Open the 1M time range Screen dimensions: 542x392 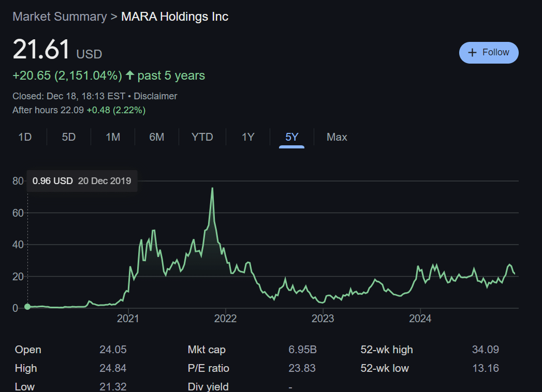point(112,137)
